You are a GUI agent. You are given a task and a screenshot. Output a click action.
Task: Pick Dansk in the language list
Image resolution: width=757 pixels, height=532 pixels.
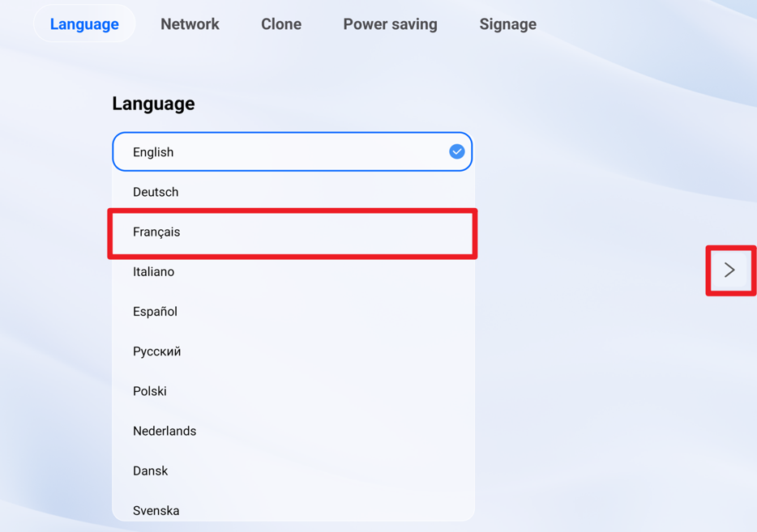pyautogui.click(x=151, y=470)
